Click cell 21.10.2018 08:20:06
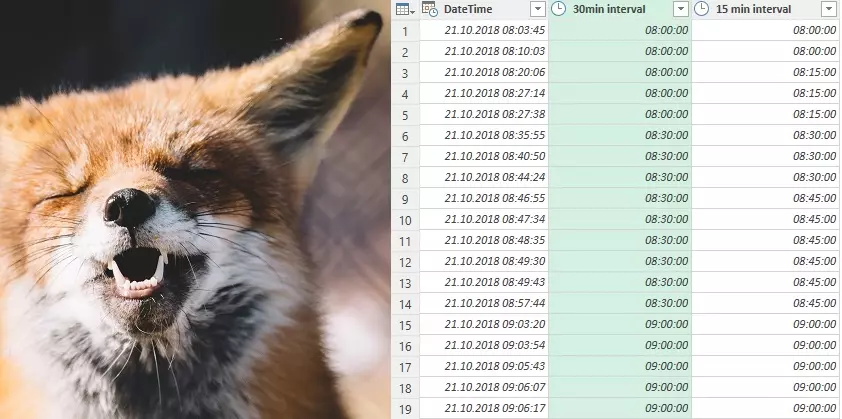This screenshot has width=842, height=419. tap(484, 73)
